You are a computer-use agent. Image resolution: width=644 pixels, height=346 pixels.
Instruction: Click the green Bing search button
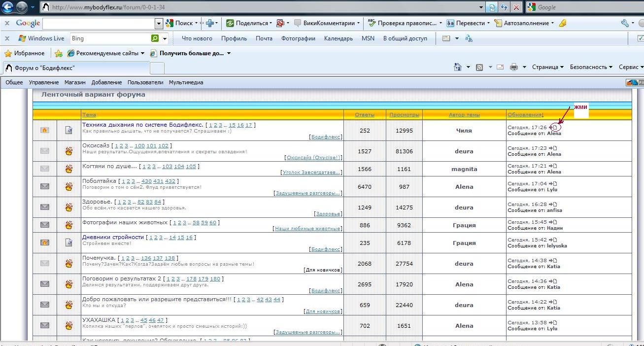(155, 38)
